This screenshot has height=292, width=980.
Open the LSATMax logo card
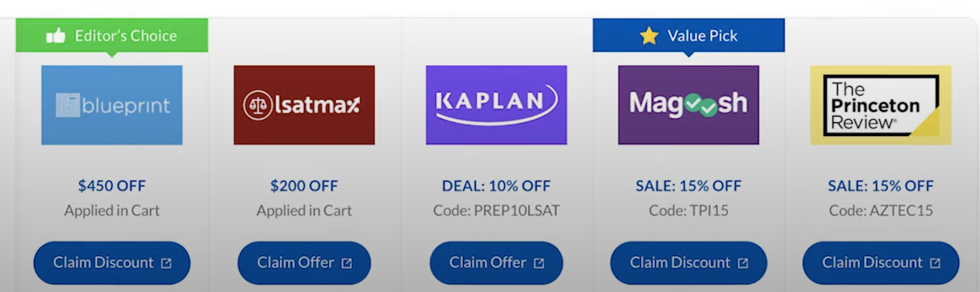[x=304, y=105]
